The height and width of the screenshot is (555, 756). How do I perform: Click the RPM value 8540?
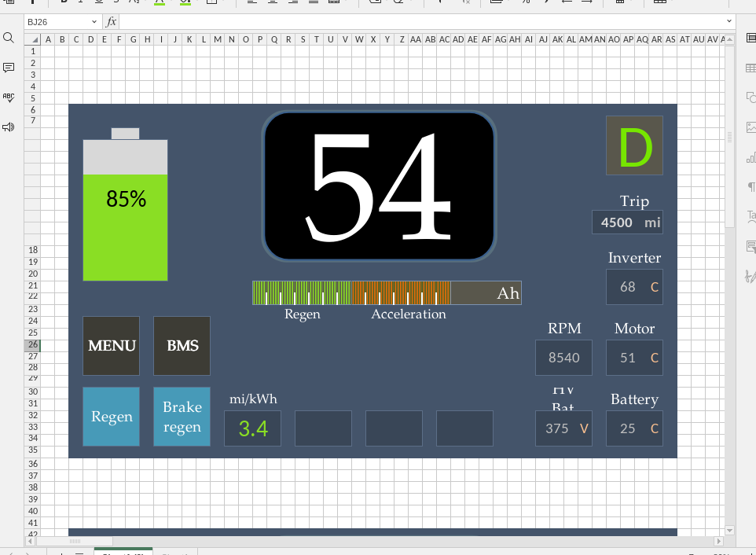tap(563, 358)
